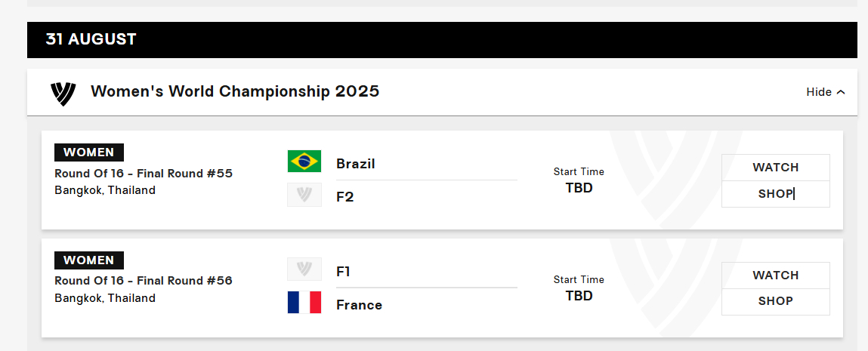This screenshot has width=868, height=351.
Task: Click WATCH for Brazil vs F2 match
Action: coord(776,168)
